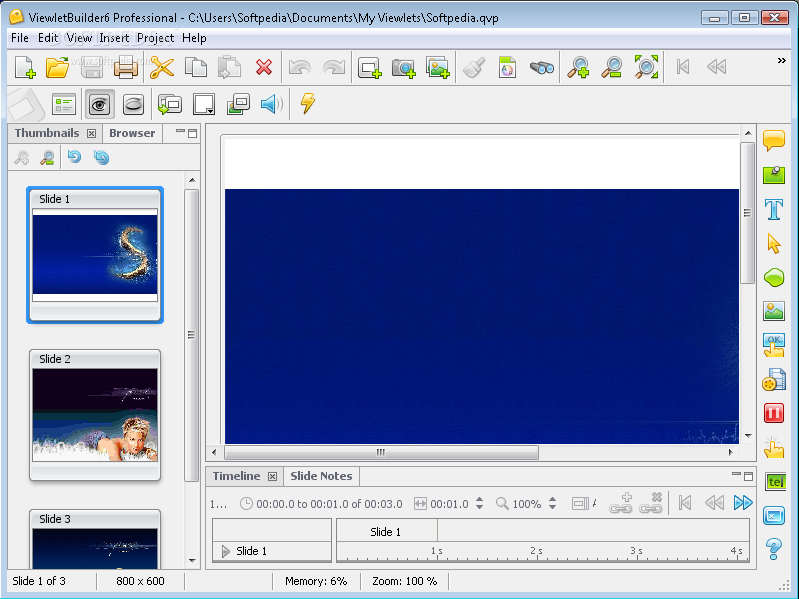Add a text object with the T icon
The image size is (799, 599).
tap(774, 209)
